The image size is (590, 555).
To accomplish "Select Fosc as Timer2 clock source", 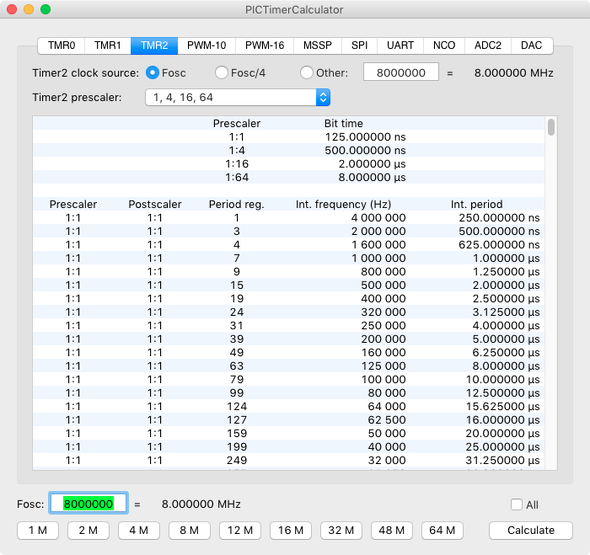I will (x=152, y=73).
